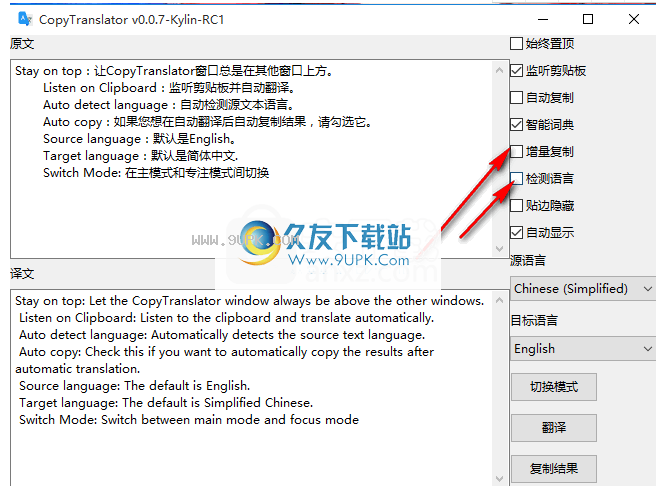Enable the 贴边隐藏 checkbox
The width and height of the screenshot is (656, 486).
point(517,205)
